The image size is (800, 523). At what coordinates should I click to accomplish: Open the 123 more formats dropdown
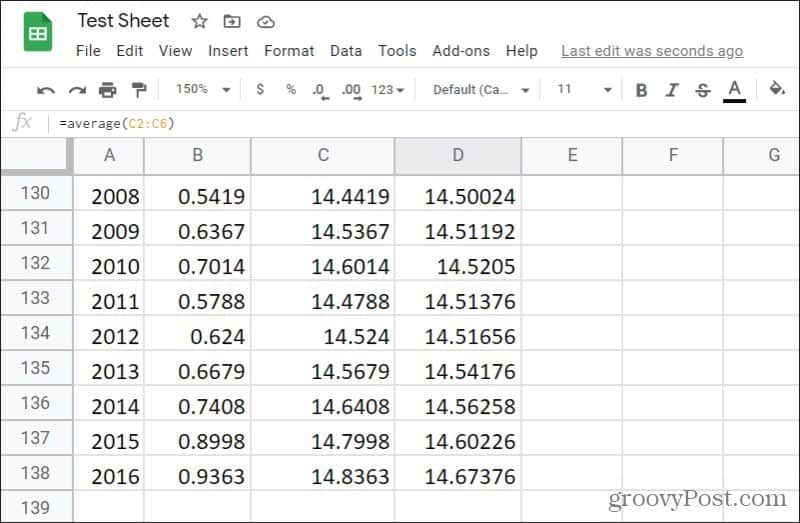click(388, 90)
